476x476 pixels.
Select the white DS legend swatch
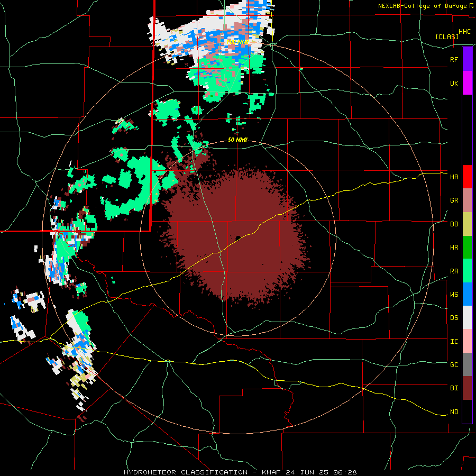pyautogui.click(x=467, y=317)
